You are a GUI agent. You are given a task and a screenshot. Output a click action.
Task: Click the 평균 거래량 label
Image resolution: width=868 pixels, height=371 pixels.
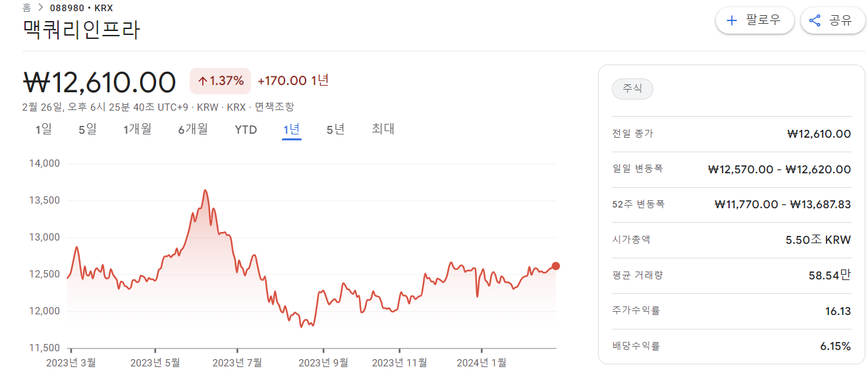637,275
